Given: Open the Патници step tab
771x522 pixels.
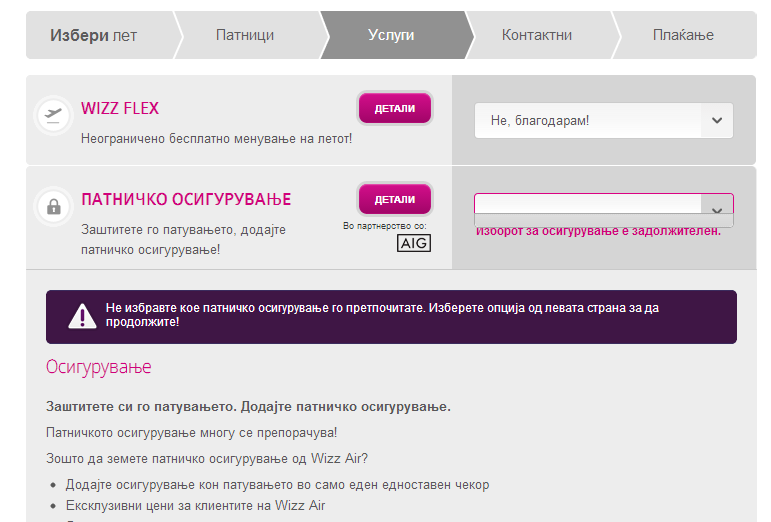Looking at the screenshot, I should 245,35.
